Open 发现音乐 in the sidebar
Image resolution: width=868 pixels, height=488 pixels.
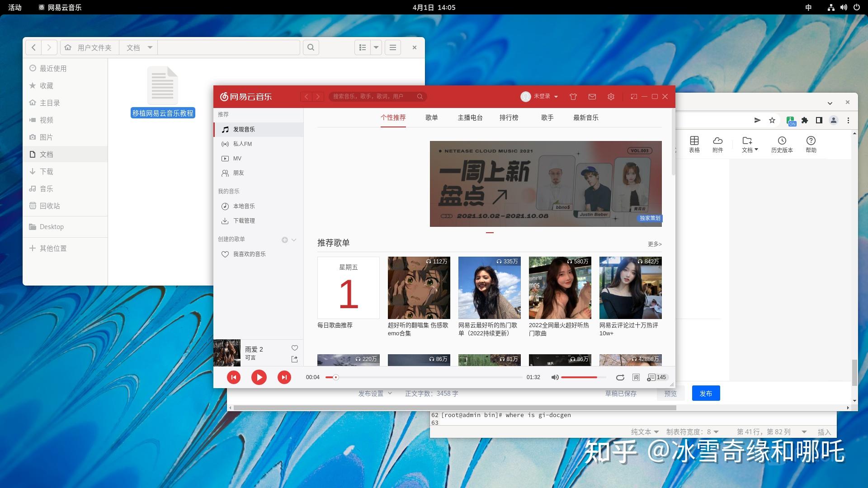(259, 130)
